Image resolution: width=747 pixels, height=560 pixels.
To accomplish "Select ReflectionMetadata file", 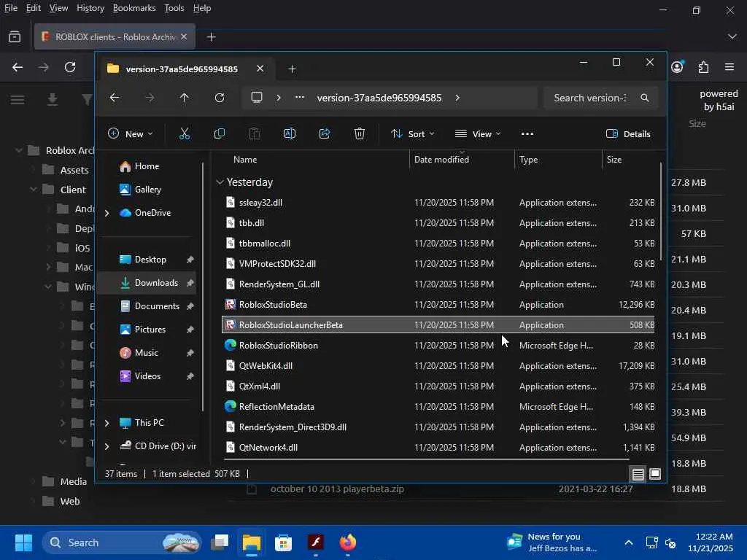I will tap(438, 407).
